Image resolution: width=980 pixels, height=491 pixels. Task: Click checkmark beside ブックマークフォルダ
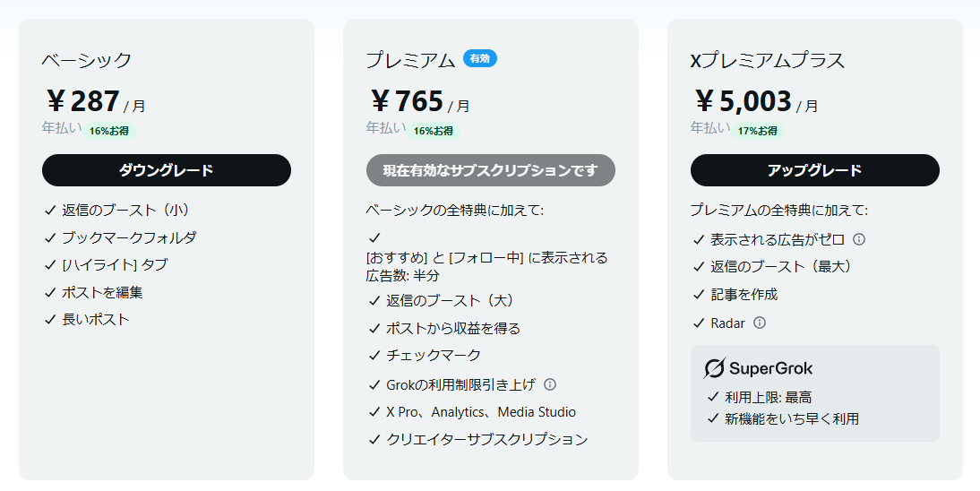click(50, 237)
